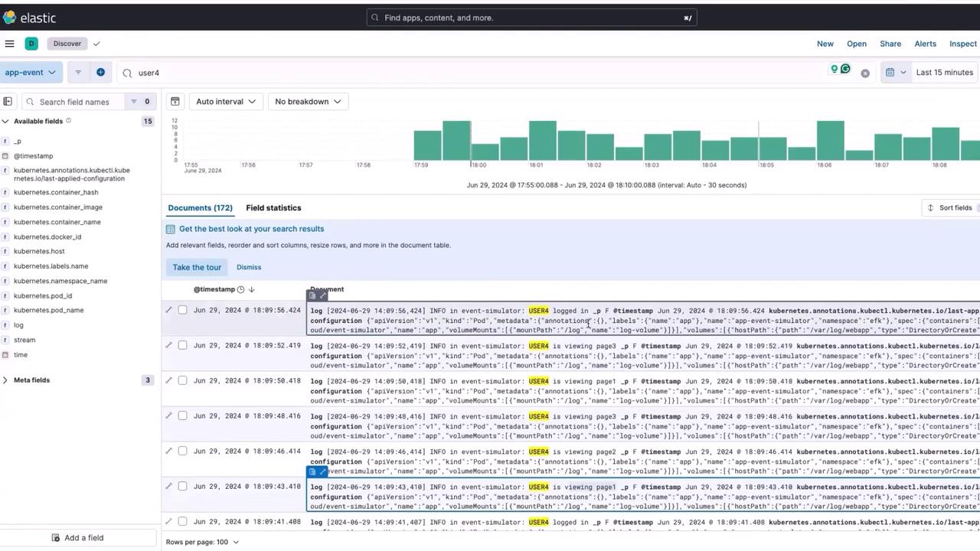Expand the 18:09:56.424 document row details
Screen dimensions: 980x551
tap(169, 310)
